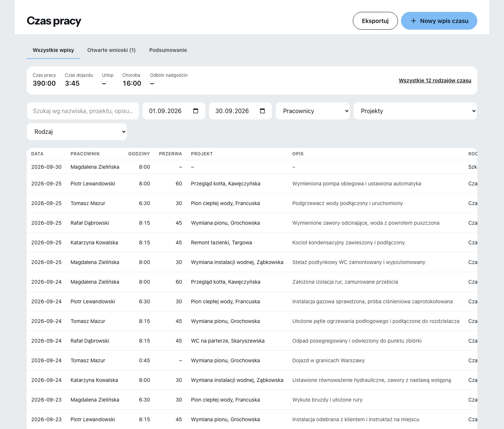Click the PRZERWA column header
Screen dimensions: 504x429
tap(170, 154)
